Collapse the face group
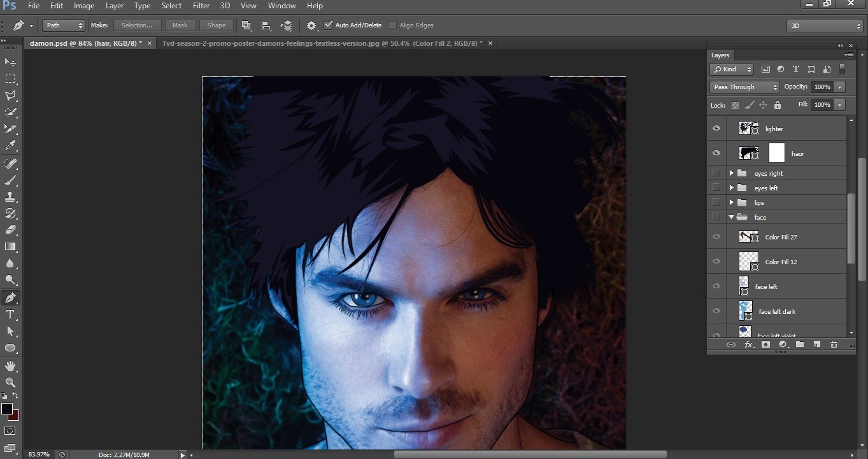 pos(731,217)
